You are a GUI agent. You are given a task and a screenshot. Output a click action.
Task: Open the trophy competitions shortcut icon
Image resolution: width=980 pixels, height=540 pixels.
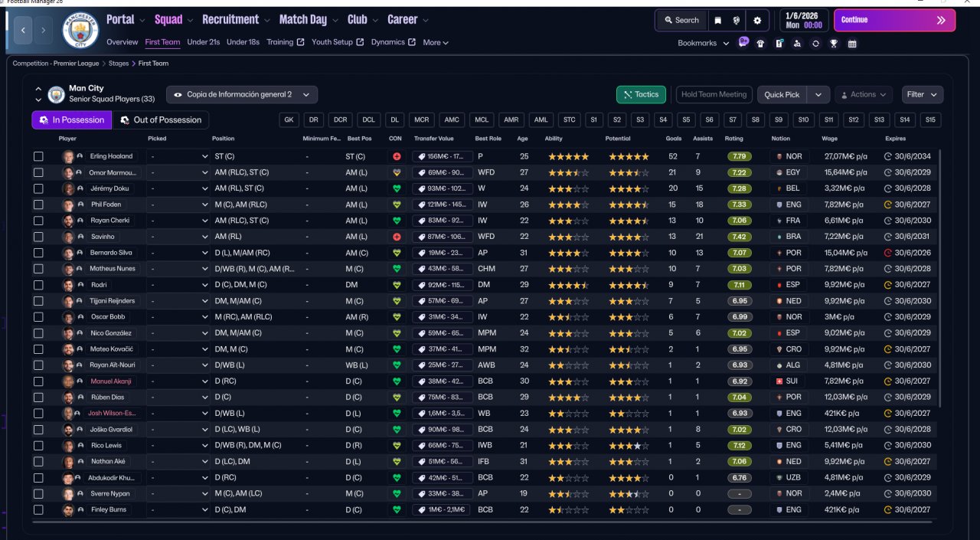(x=834, y=44)
